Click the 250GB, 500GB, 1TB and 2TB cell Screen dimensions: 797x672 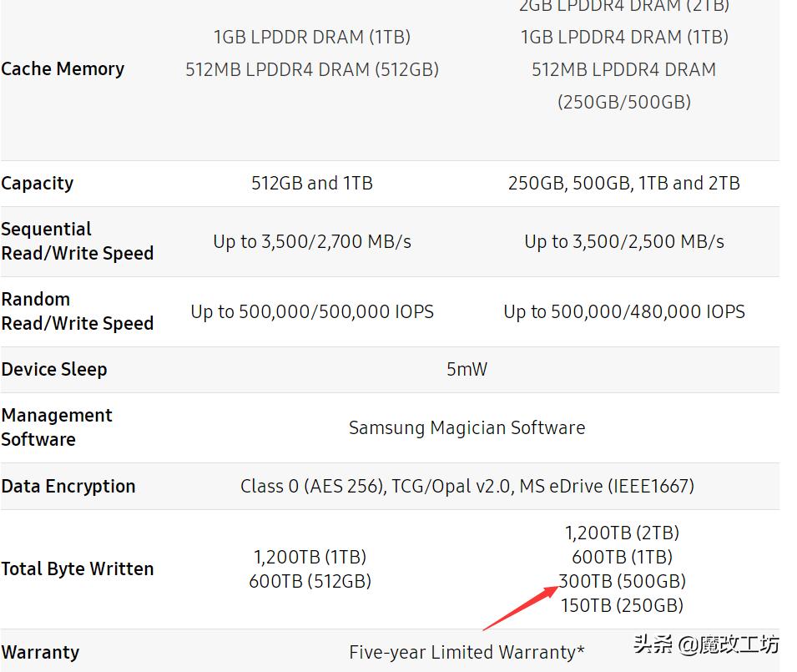tap(624, 184)
